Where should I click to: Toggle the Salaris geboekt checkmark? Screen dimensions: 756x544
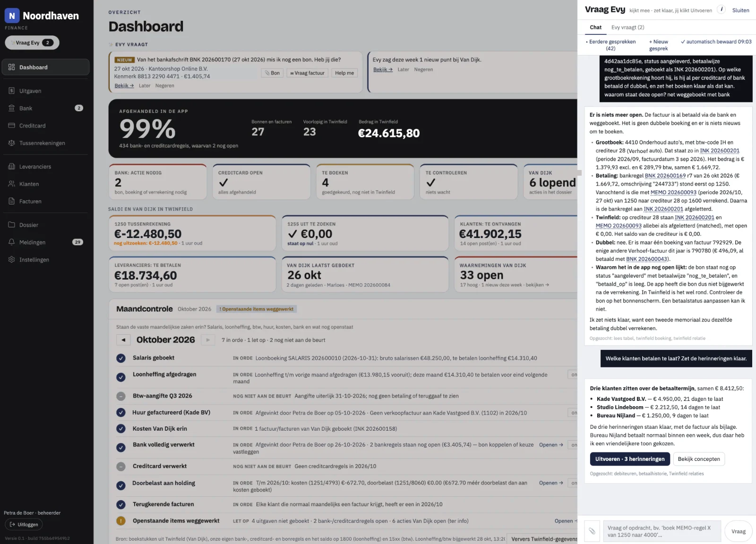point(121,358)
